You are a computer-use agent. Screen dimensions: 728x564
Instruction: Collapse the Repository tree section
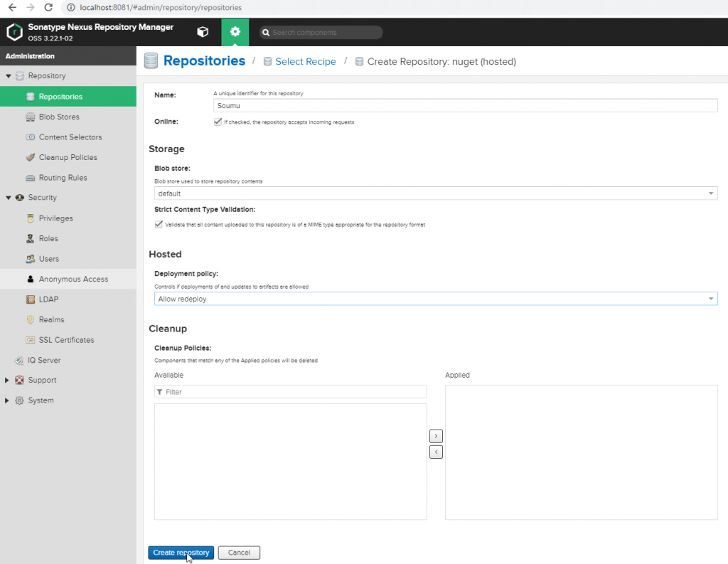click(x=8, y=75)
